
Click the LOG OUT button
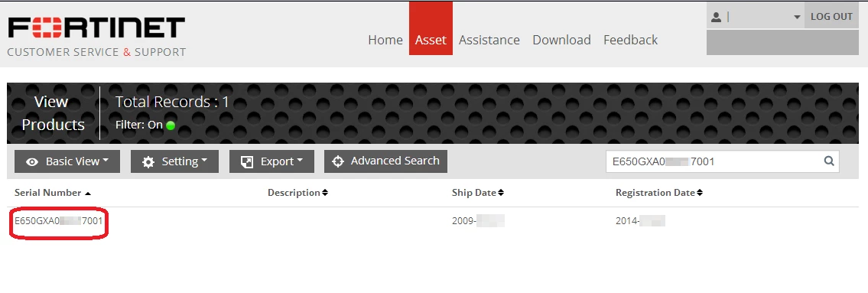(831, 17)
